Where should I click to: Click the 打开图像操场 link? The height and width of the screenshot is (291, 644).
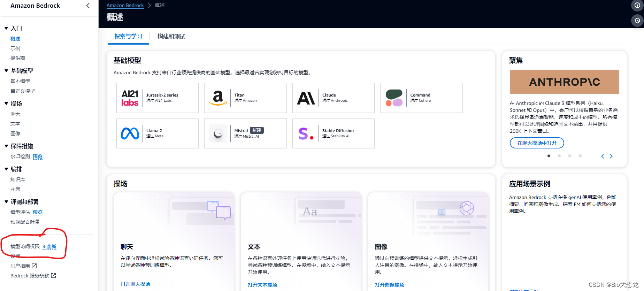pyautogui.click(x=390, y=285)
